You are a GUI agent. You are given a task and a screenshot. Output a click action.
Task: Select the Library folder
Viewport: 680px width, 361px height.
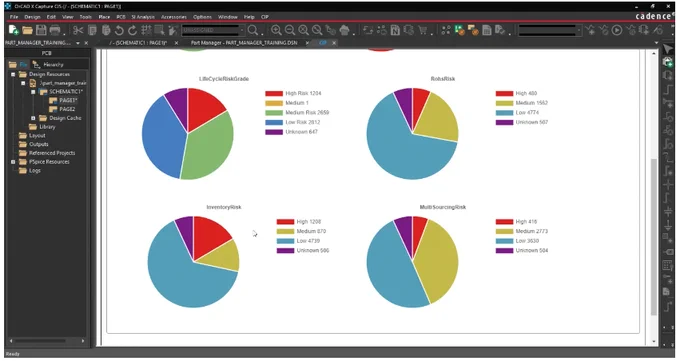tap(47, 127)
